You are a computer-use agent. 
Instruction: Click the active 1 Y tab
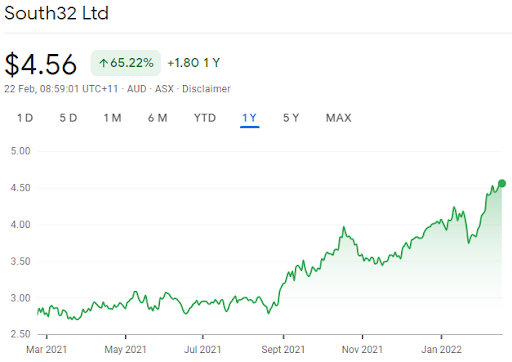tap(249, 118)
